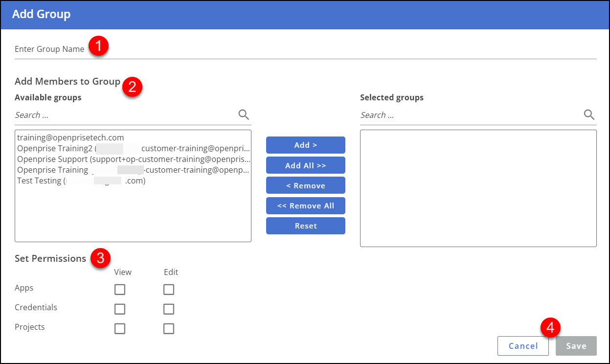The height and width of the screenshot is (364, 610).
Task: Enable Edit permission for Apps
Action: [x=168, y=289]
